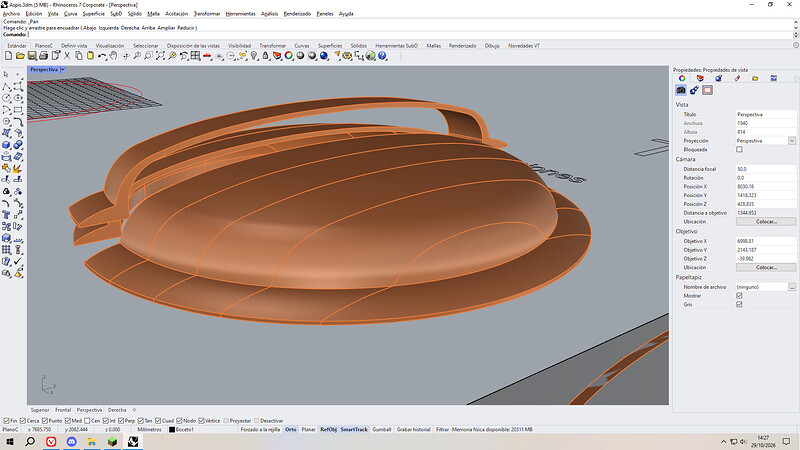This screenshot has height=450, width=800.
Task: Toggle the Cerca object snap checkbox
Action: tap(23, 420)
